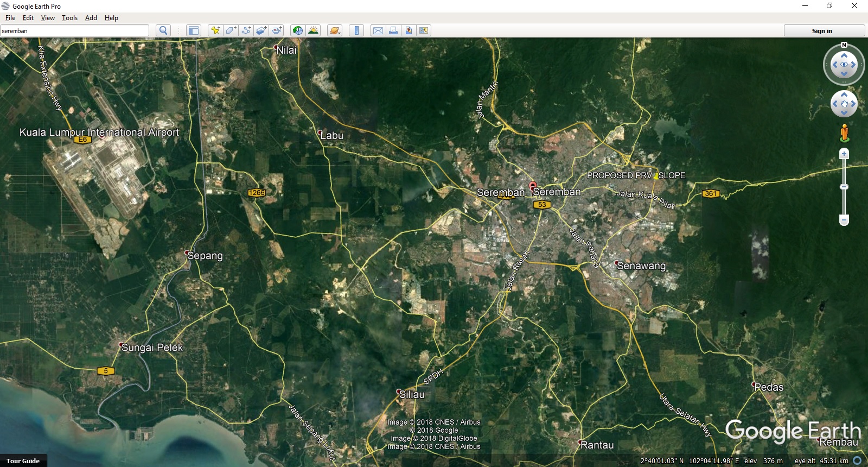Click the search field containing seremban
Viewport: 868px width, 467px height.
74,30
